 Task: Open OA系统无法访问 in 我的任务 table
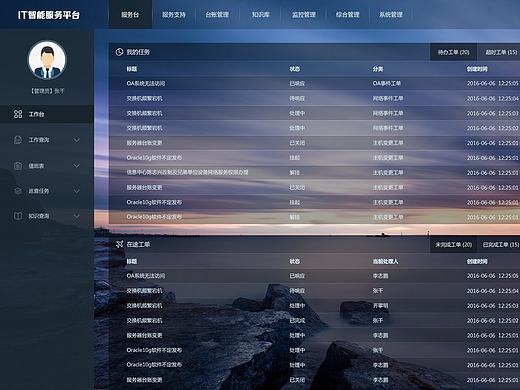pyautogui.click(x=146, y=83)
